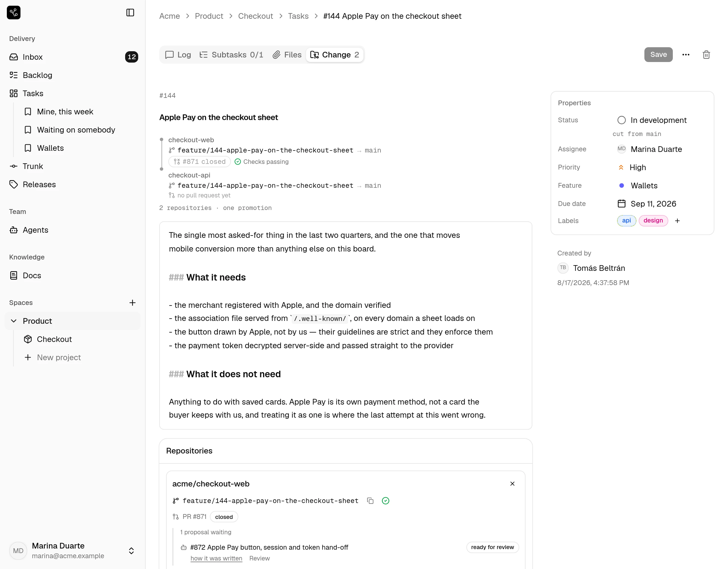Image resolution: width=728 pixels, height=569 pixels.
Task: Change the Assignee Marina Duarte
Action: click(649, 149)
